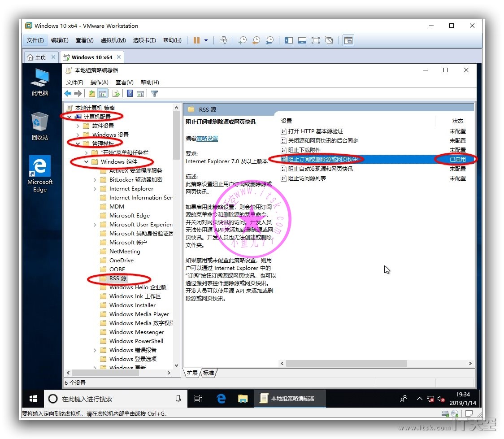Image resolution: width=504 pixels, height=439 pixels.
Task: Expand the Internet Explorer tree node
Action: (x=95, y=189)
